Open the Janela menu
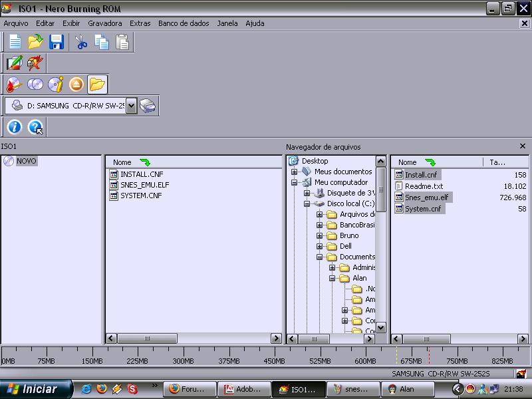This screenshot has height=399, width=532. tap(227, 23)
